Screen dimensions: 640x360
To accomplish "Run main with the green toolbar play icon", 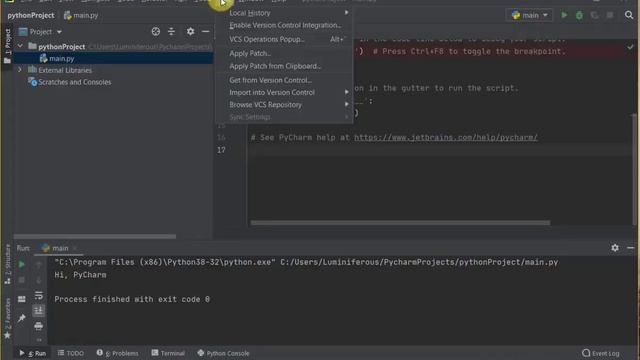I will pyautogui.click(x=564, y=15).
